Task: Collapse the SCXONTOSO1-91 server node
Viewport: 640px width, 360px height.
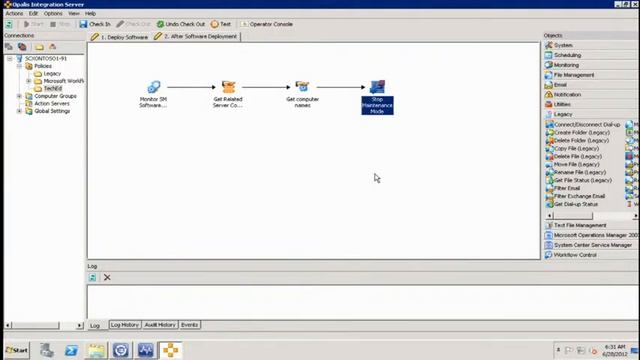Action: pos(10,59)
